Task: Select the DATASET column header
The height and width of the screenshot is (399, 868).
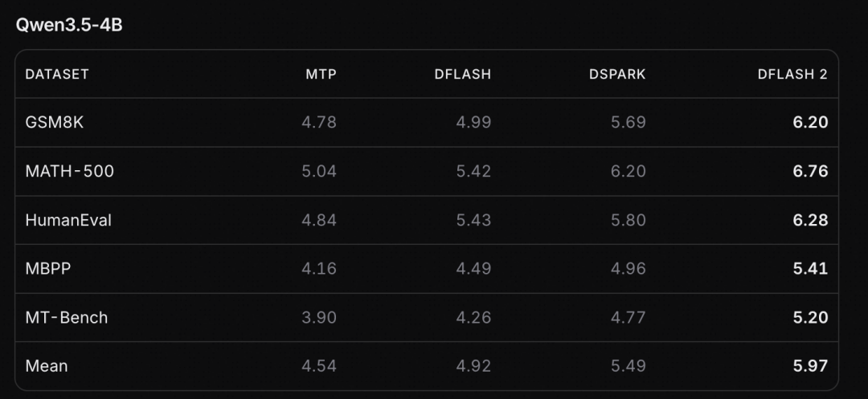Action: 57,75
